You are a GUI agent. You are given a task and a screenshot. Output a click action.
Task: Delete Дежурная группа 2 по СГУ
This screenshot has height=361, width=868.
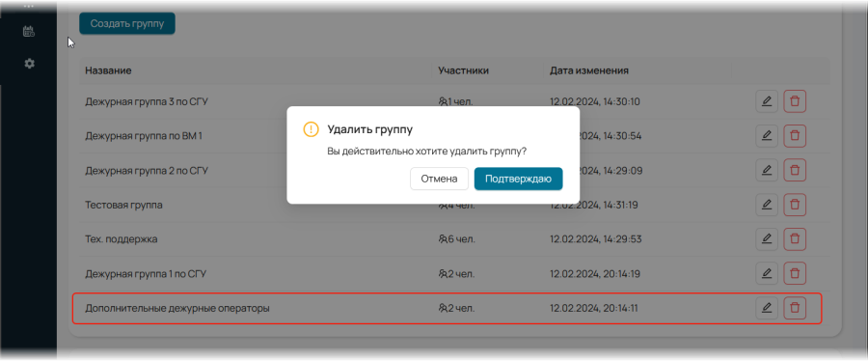pyautogui.click(x=795, y=170)
